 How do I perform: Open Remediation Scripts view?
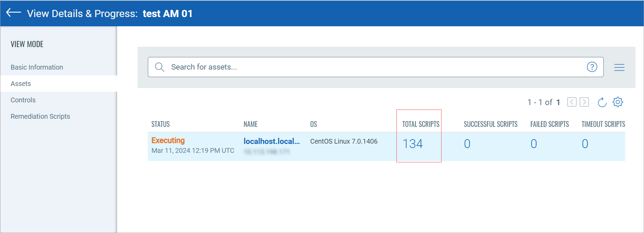click(40, 116)
